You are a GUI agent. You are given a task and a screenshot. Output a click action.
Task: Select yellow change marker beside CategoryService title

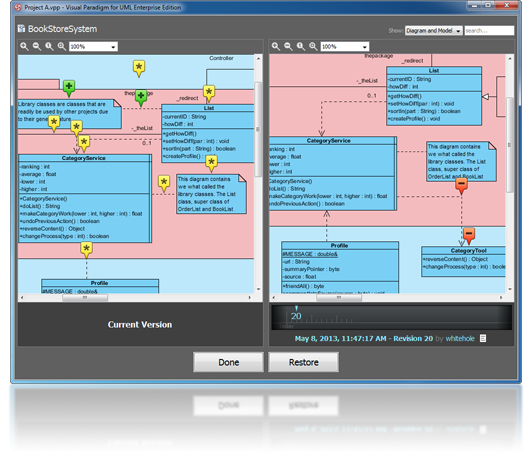[84, 143]
